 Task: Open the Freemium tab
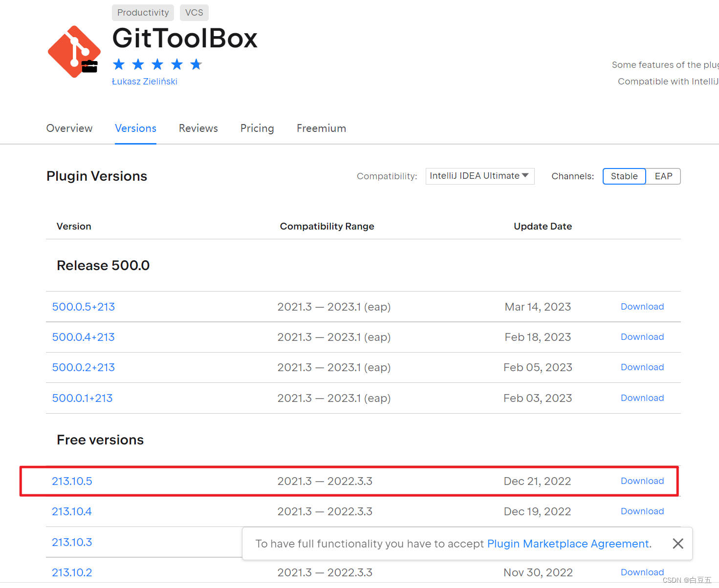[321, 128]
